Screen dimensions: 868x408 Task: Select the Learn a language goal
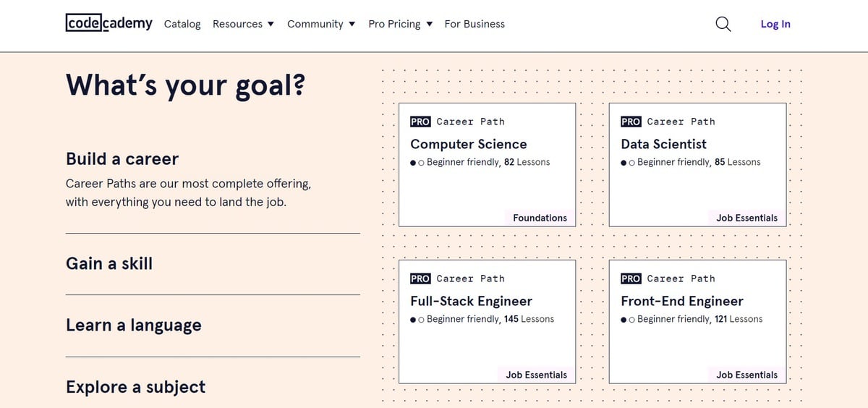pyautogui.click(x=213, y=326)
